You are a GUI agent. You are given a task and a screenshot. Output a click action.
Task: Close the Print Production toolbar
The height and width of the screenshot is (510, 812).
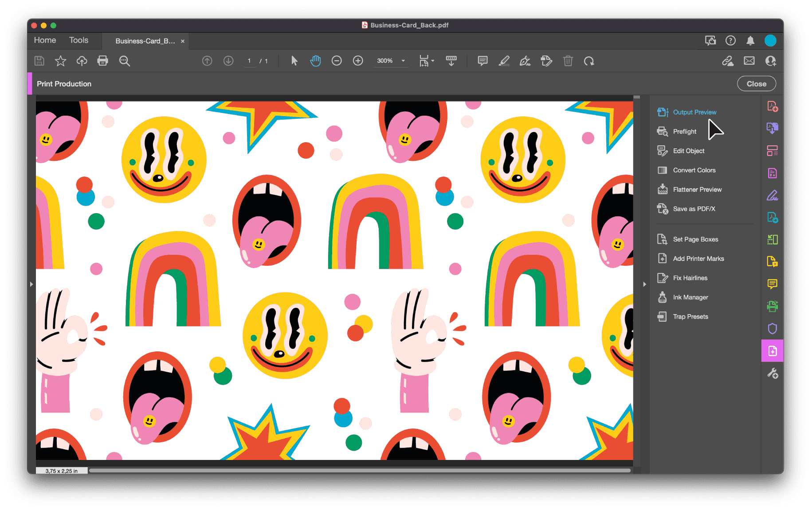(756, 84)
